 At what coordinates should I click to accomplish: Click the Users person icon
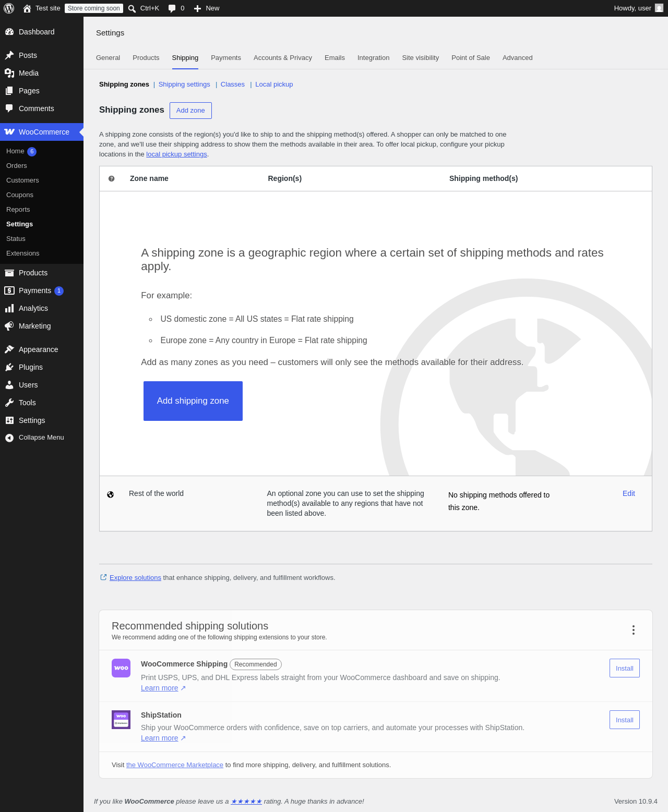(9, 385)
